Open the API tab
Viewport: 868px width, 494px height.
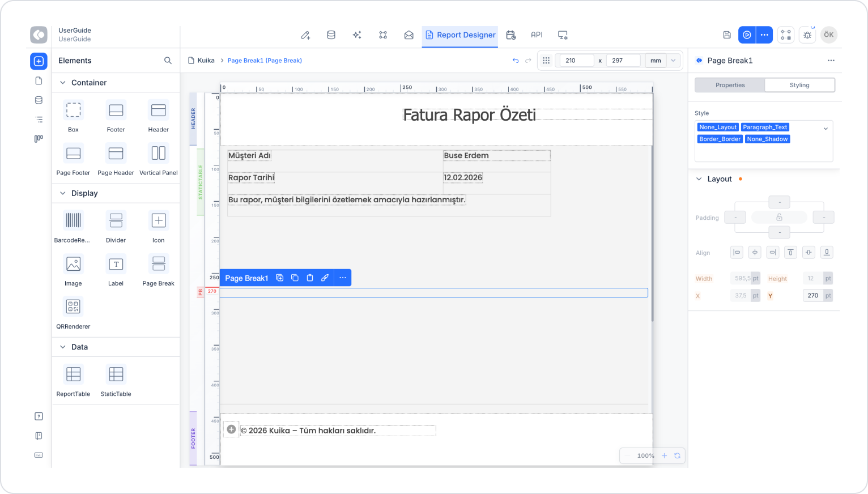pos(537,35)
